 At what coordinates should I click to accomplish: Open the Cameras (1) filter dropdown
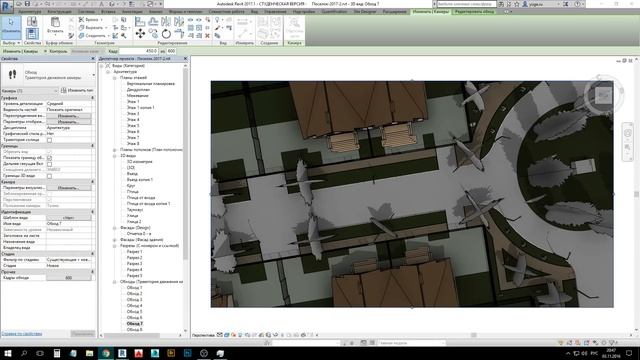click(x=30, y=91)
